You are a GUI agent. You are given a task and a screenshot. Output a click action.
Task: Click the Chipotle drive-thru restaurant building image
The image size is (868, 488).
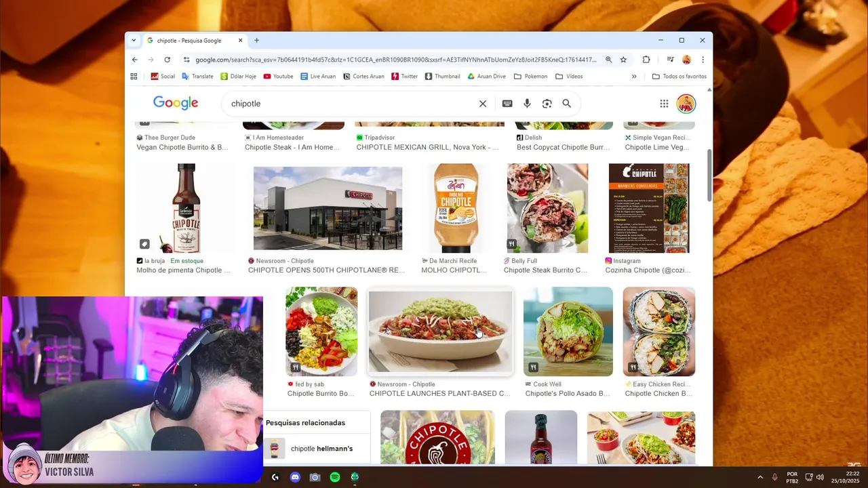point(328,209)
